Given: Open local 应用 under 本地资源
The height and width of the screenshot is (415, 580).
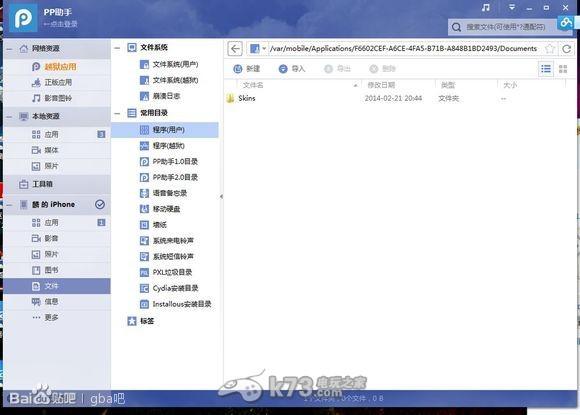Looking at the screenshot, I should (57, 134).
